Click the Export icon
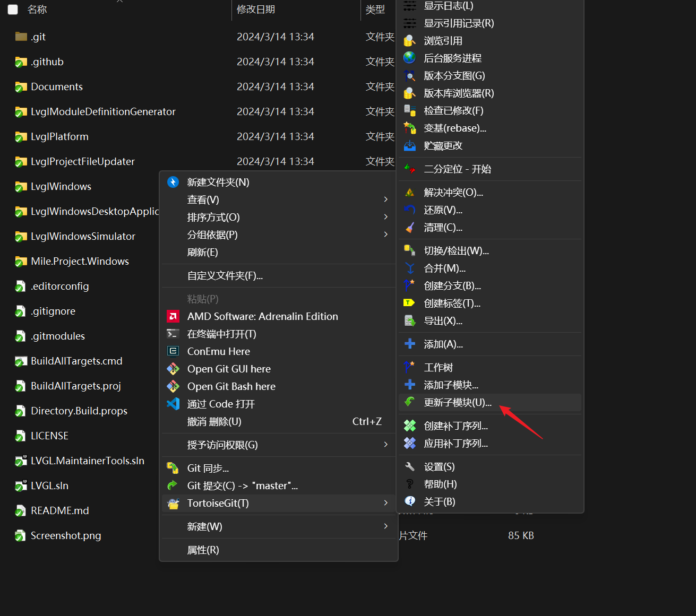This screenshot has width=696, height=616. point(410,321)
